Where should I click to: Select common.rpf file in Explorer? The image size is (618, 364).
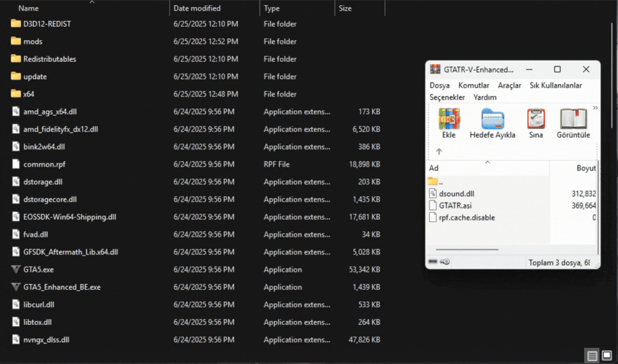click(44, 164)
